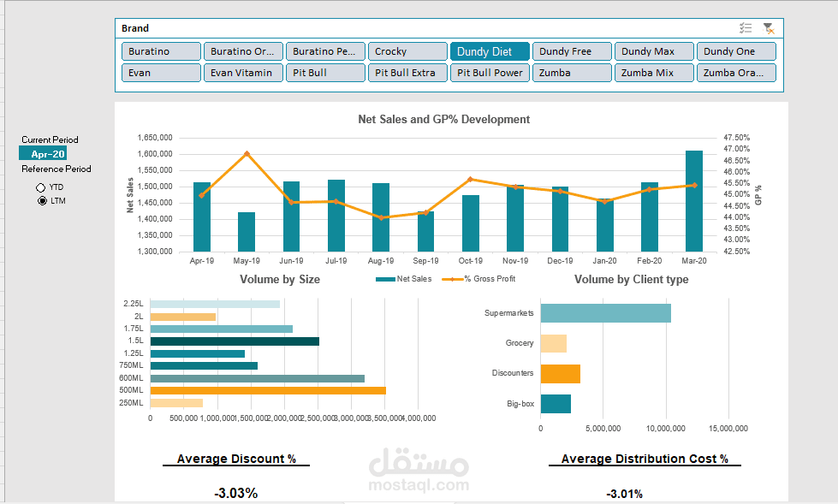Click the Discounters volume bar
This screenshot has height=504, width=838.
[x=560, y=374]
